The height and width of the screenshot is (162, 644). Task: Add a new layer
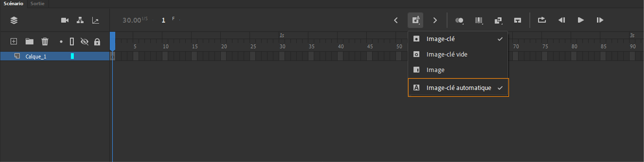pos(14,41)
